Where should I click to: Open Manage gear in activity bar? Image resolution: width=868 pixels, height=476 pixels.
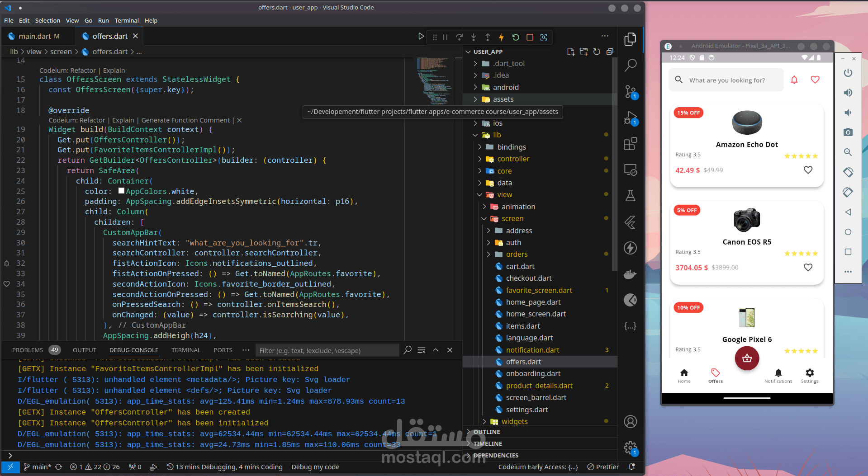pyautogui.click(x=630, y=448)
